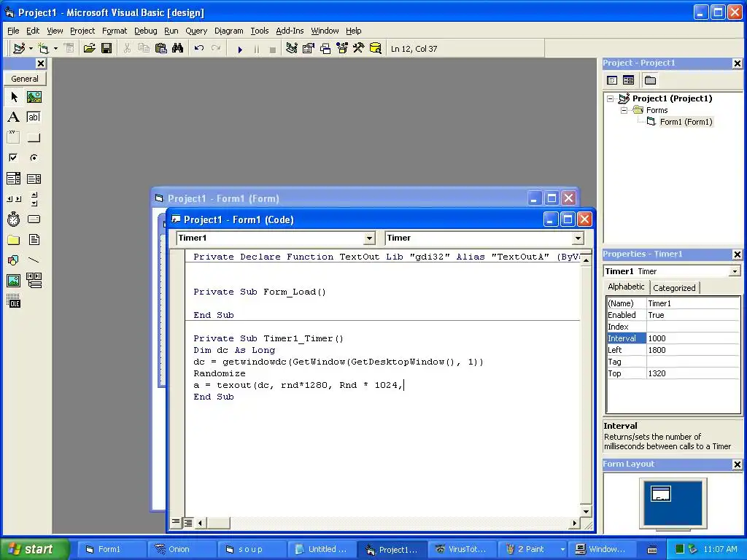Screen dimensions: 747x560
Task: Select the Shape control in the toolbox
Action: pos(14,260)
